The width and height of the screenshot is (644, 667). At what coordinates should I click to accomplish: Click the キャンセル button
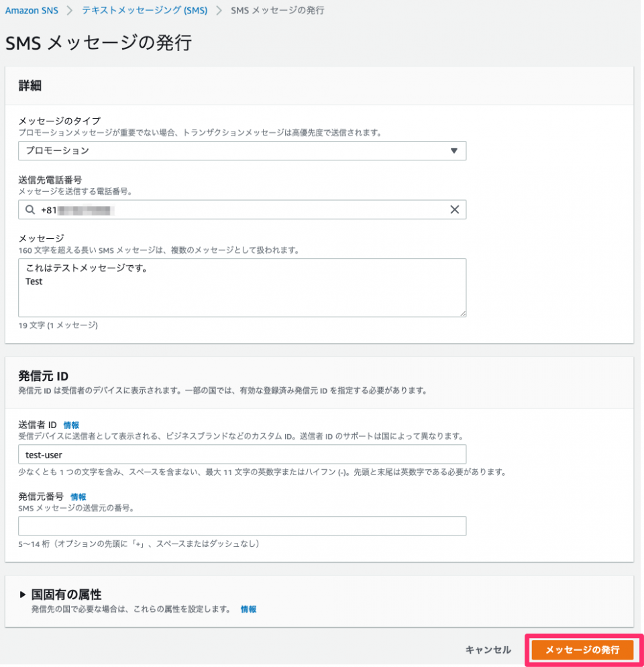click(488, 650)
